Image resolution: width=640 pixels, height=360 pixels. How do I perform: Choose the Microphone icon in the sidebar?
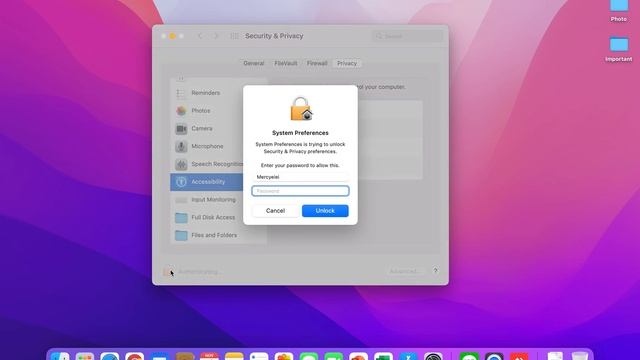click(181, 147)
